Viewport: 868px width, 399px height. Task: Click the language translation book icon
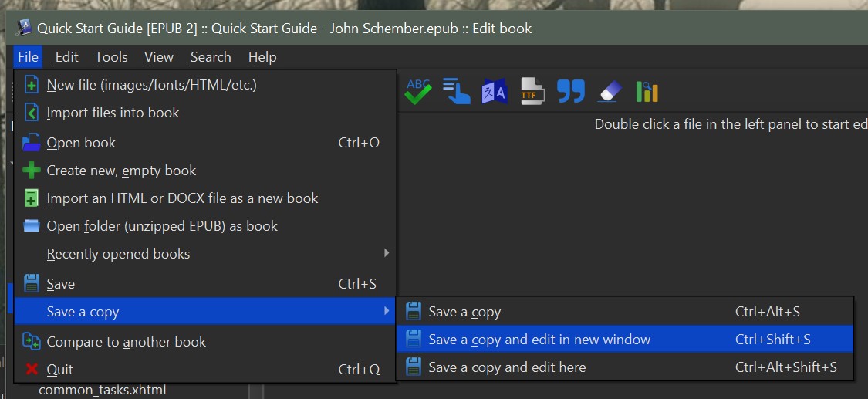coord(494,92)
